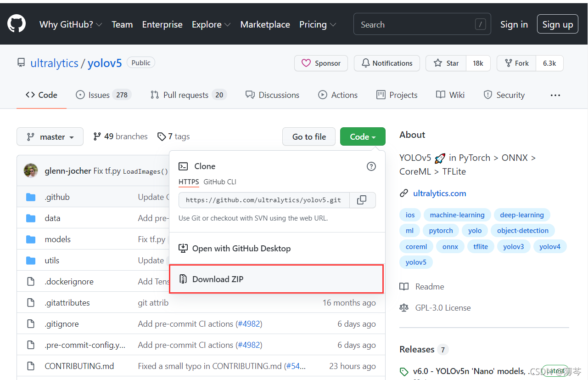Click the release tag icon by v6.0

[x=404, y=371]
